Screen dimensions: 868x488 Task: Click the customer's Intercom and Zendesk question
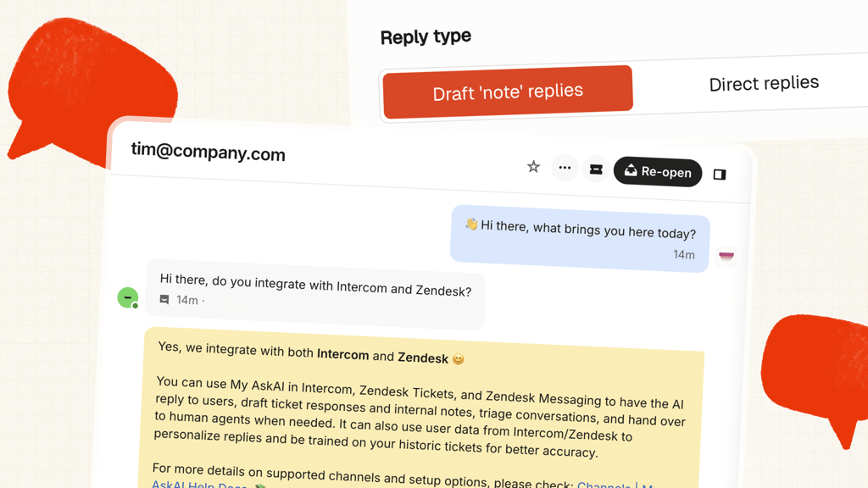[315, 285]
